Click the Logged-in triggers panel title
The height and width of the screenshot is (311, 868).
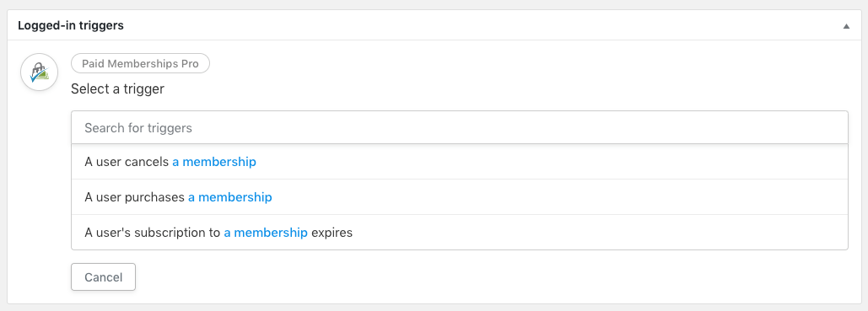point(71,25)
